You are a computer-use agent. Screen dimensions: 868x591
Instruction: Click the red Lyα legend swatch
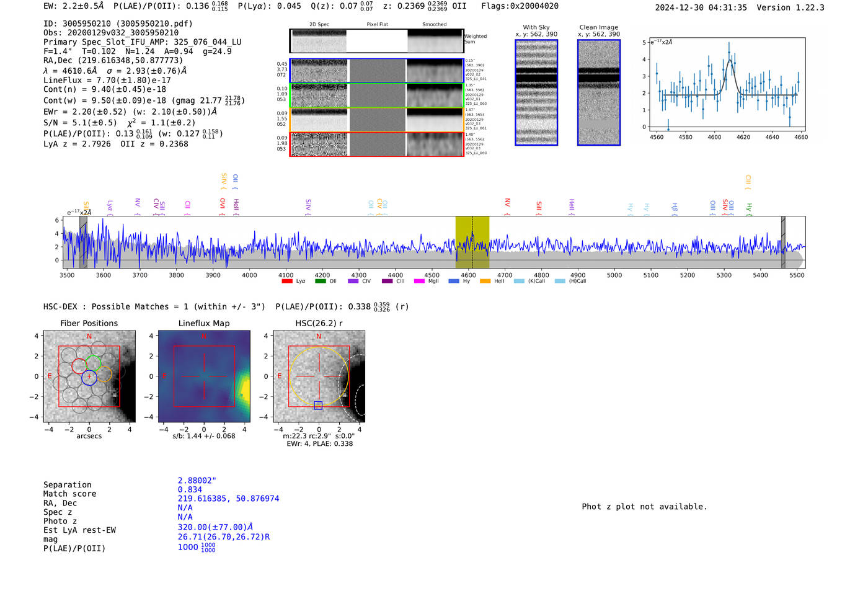[287, 281]
